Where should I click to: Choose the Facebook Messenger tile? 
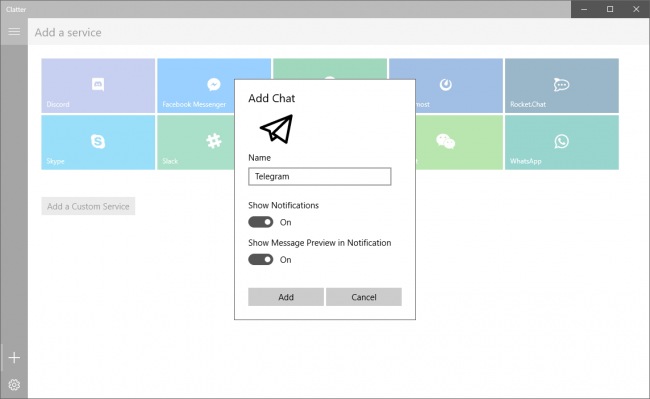click(x=196, y=86)
